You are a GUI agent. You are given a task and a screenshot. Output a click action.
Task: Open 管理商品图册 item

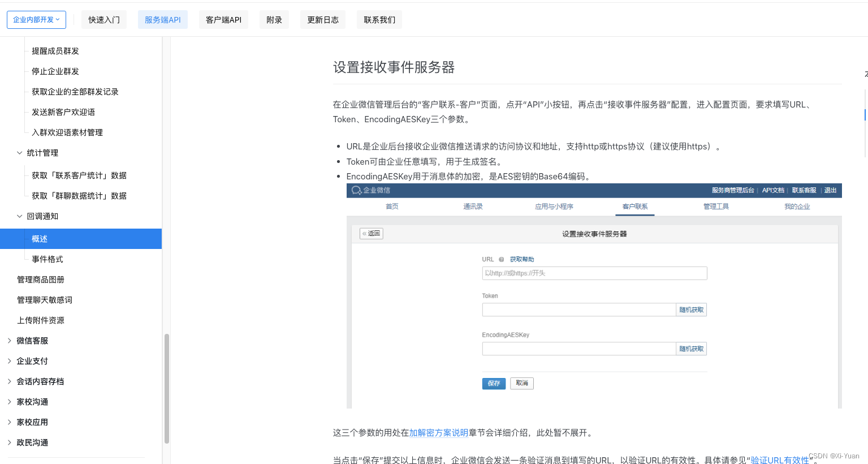(x=41, y=280)
